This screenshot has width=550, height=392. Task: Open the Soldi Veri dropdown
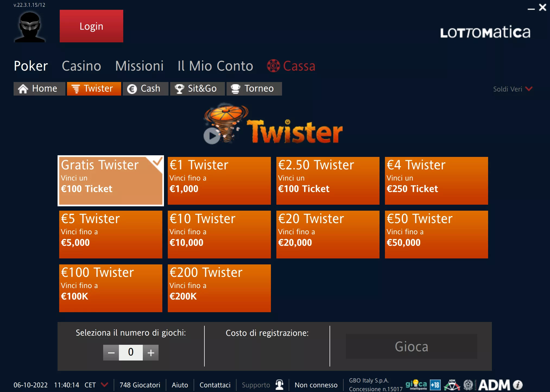[x=513, y=88]
